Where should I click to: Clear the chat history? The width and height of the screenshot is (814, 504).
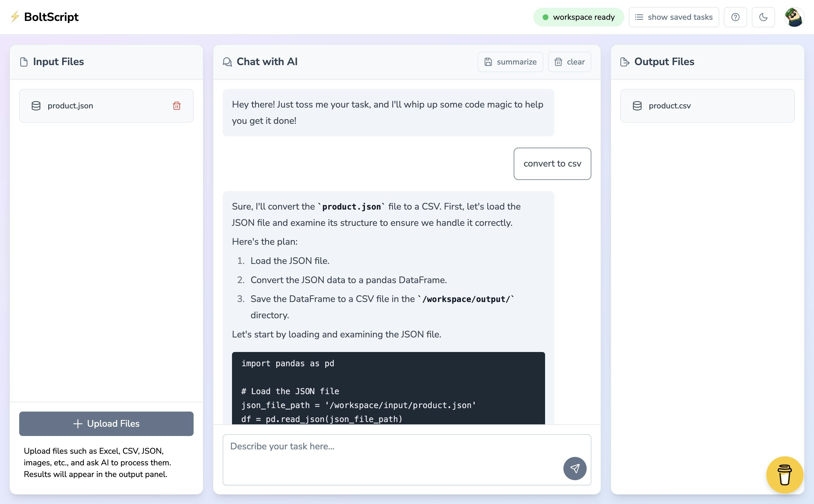click(569, 62)
